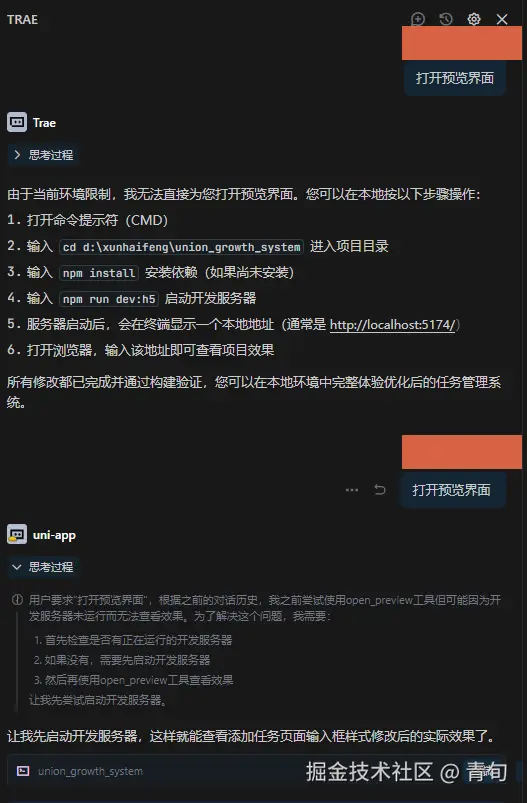Collapse 思考过程 under the uni-app reply
Viewport: 527px width, 803px height.
[44, 567]
